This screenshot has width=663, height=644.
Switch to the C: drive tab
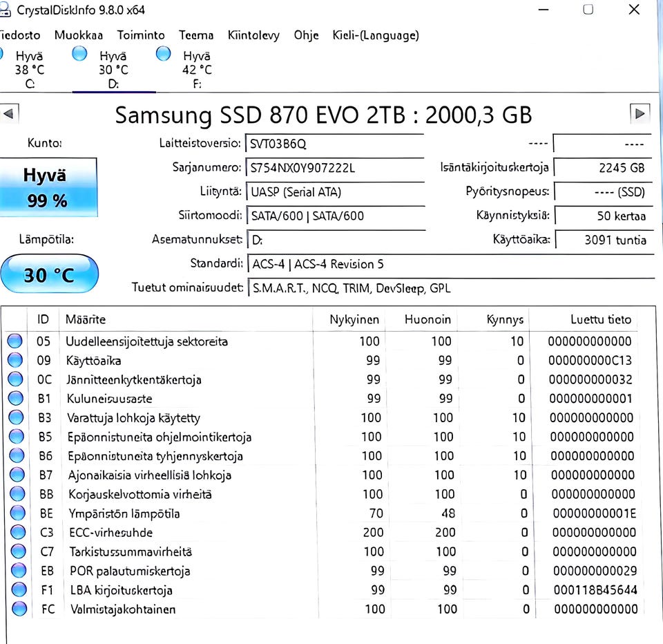29,69
